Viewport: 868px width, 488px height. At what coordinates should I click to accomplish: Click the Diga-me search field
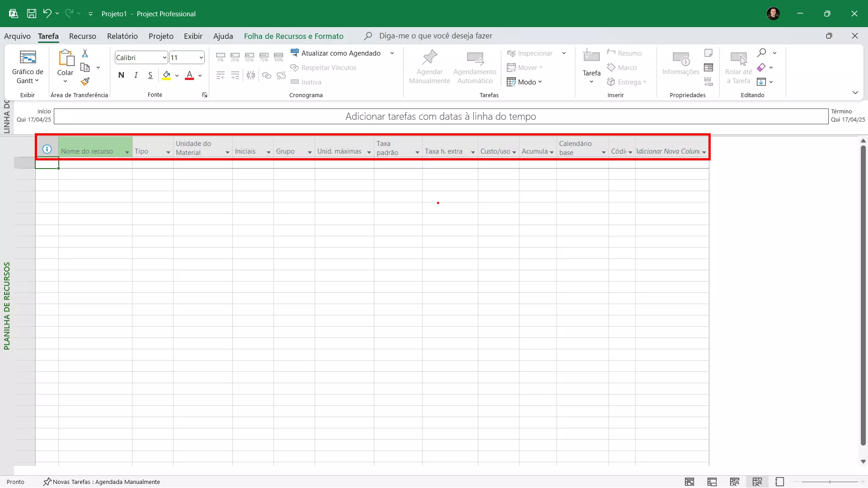(435, 36)
